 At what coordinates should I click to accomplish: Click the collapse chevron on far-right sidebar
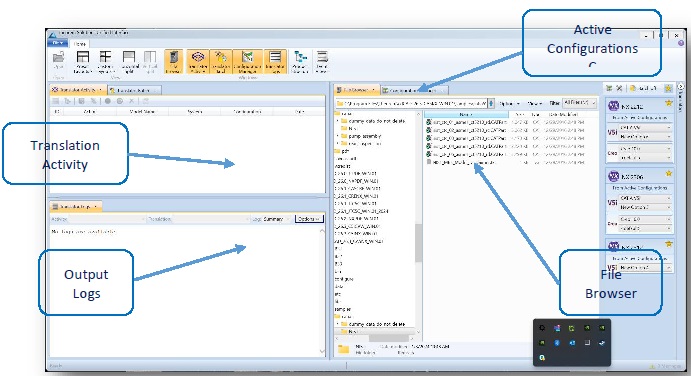[x=681, y=87]
